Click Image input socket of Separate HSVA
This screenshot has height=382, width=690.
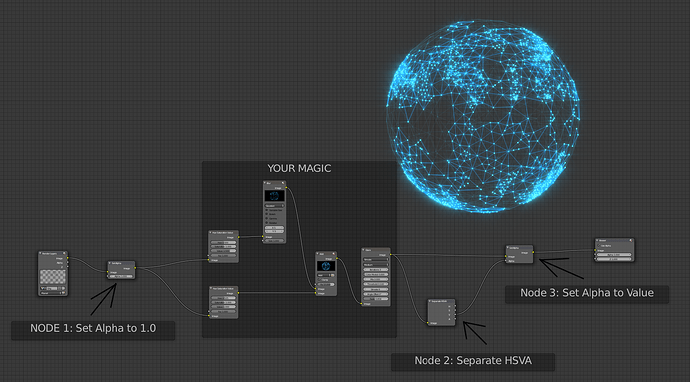[427, 323]
